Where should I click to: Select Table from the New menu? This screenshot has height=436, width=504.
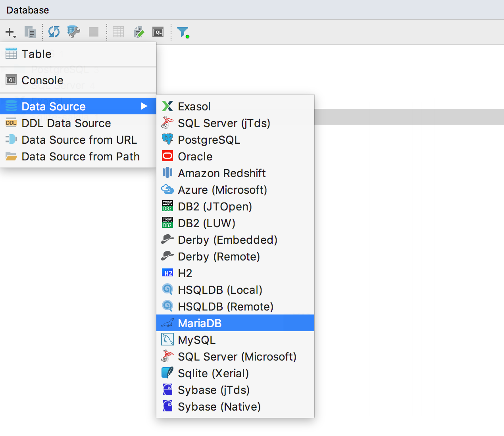click(78, 54)
